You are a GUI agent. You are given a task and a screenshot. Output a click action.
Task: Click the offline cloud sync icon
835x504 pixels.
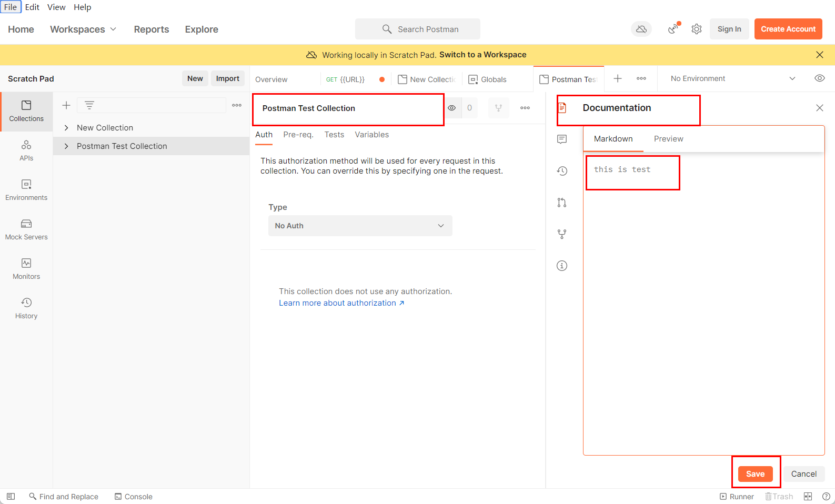point(641,29)
